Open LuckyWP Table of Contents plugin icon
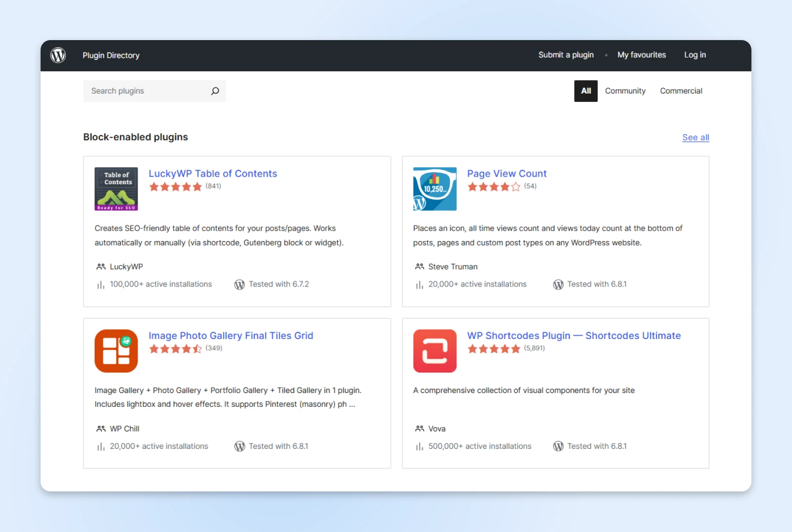 116,189
